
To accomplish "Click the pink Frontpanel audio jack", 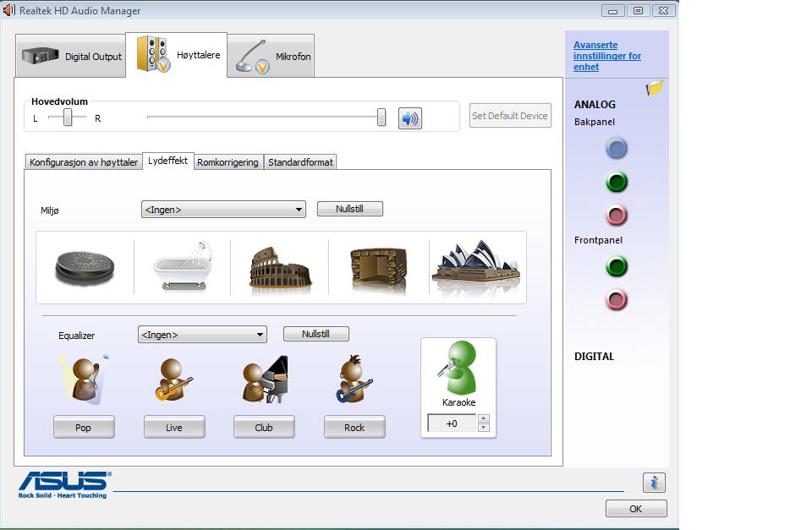I will [x=617, y=300].
